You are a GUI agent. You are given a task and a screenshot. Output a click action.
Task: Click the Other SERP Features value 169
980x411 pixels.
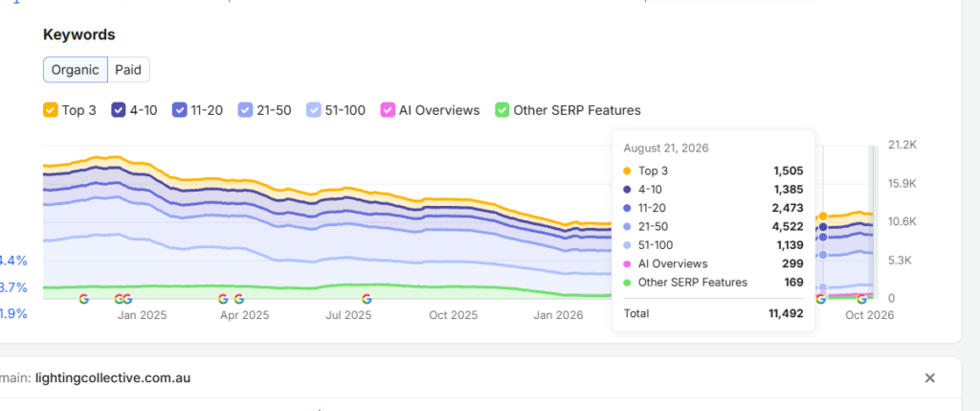point(793,283)
